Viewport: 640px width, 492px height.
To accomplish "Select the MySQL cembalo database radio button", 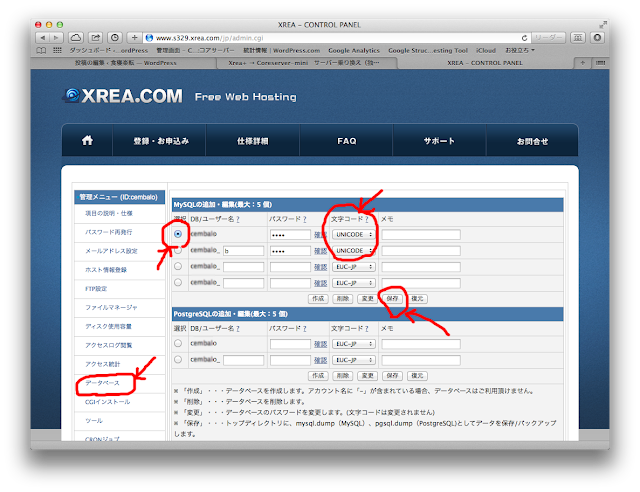I will point(178,234).
